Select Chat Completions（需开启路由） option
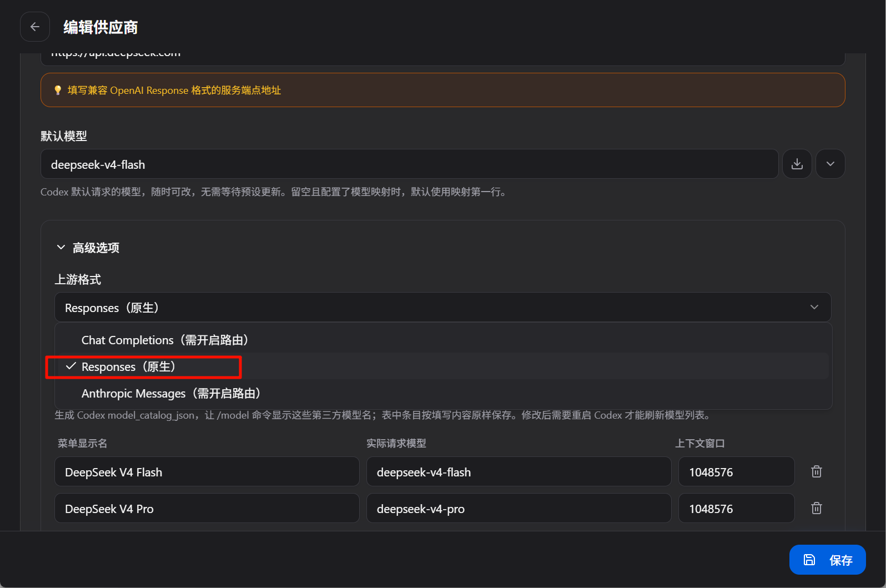 pyautogui.click(x=442, y=340)
